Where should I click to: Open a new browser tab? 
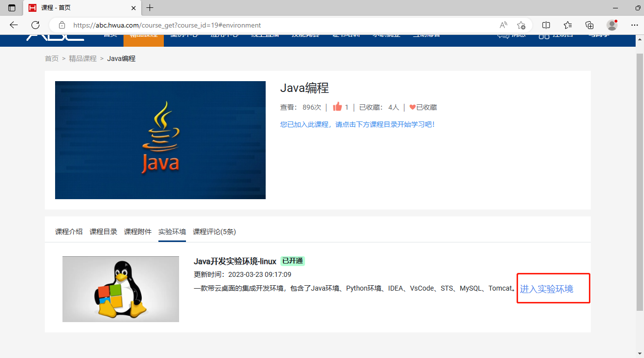click(150, 8)
